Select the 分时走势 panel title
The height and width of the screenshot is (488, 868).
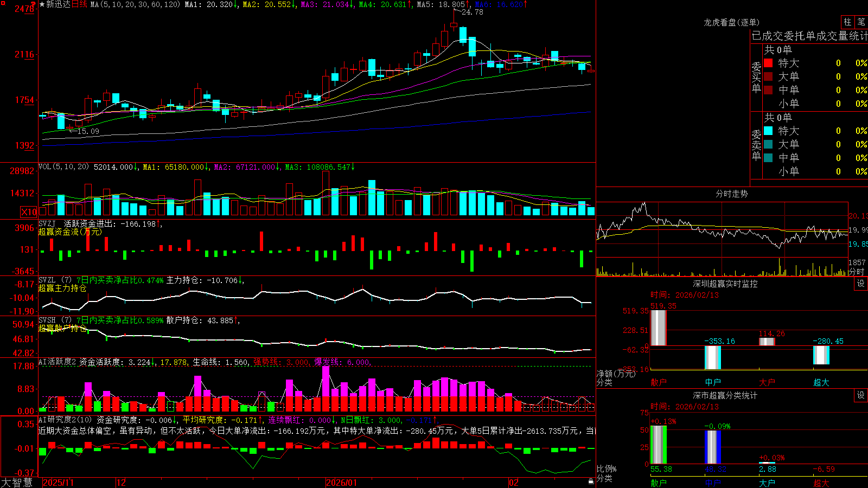coord(731,194)
